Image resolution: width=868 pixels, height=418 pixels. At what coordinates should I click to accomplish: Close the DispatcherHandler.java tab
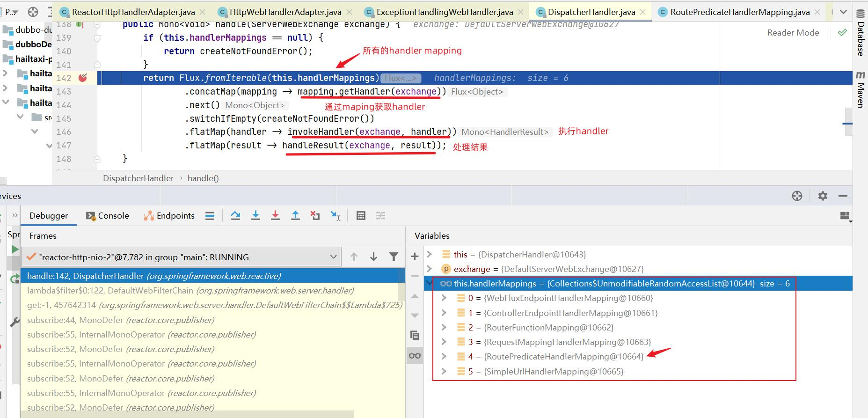(x=643, y=12)
